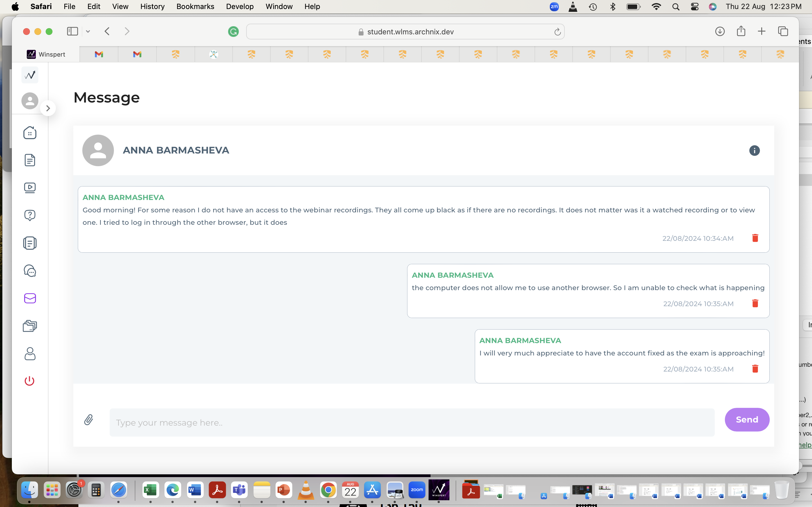
Task: Go back to the previous page
Action: (x=107, y=32)
